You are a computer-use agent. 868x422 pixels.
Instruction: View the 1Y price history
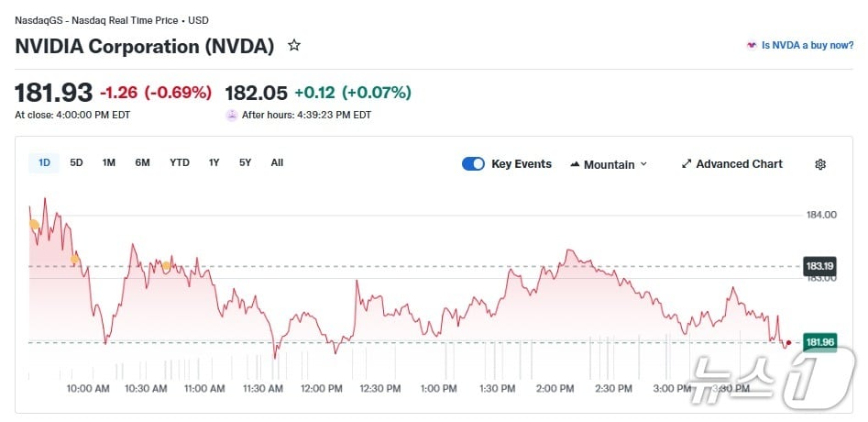[x=214, y=163]
